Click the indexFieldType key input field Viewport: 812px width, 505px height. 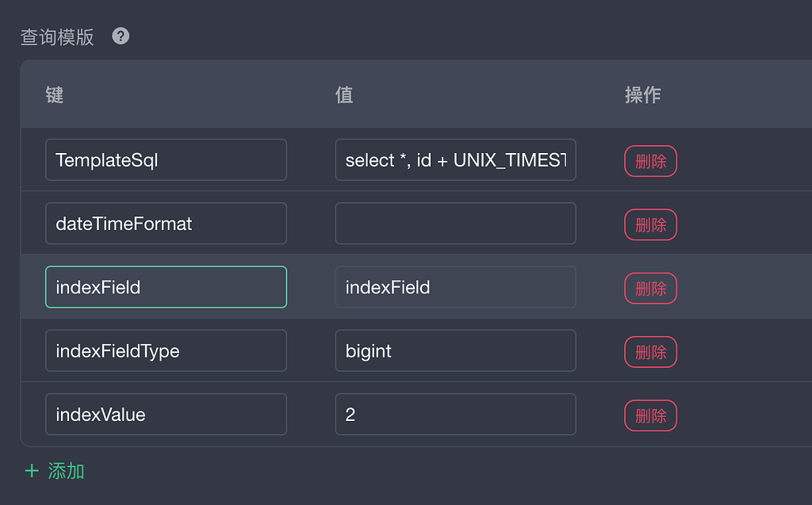coord(165,350)
